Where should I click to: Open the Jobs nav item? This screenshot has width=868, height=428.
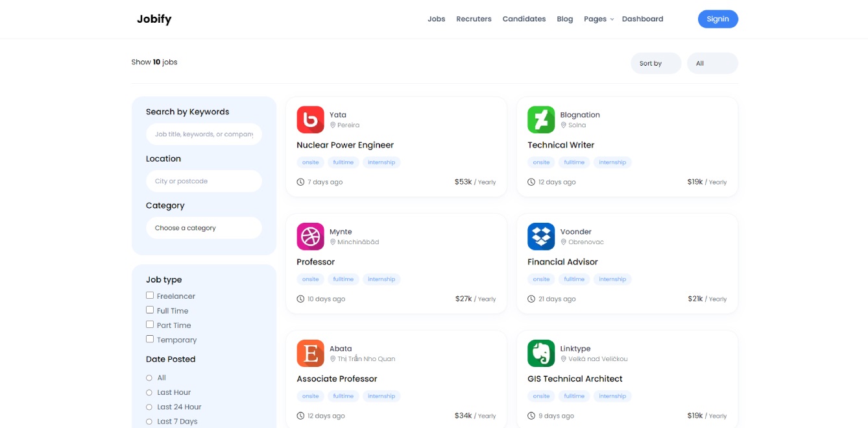[x=437, y=19]
